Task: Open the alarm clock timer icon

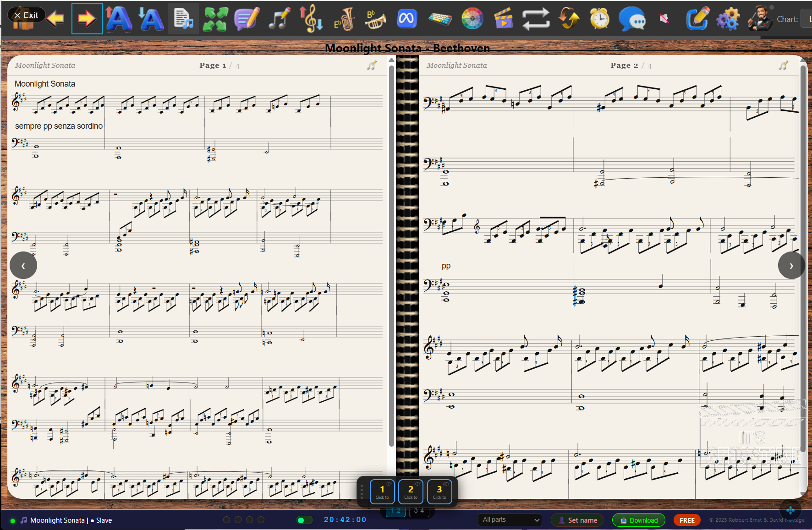Action: tap(599, 19)
